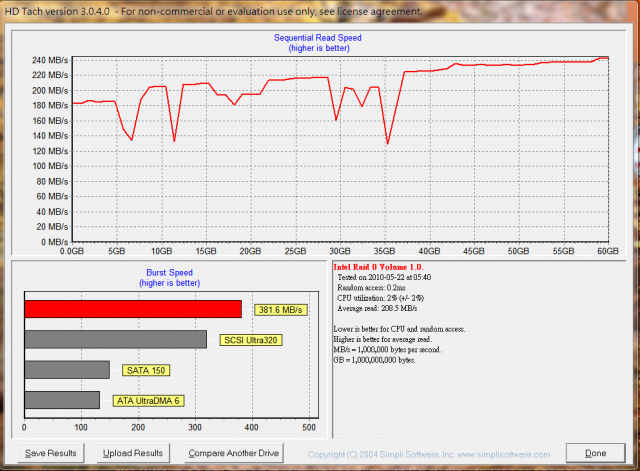Screen dimensions: 640x471
Task: Click MB/s = 1,000,000 bytes per second
Action: tap(387, 350)
